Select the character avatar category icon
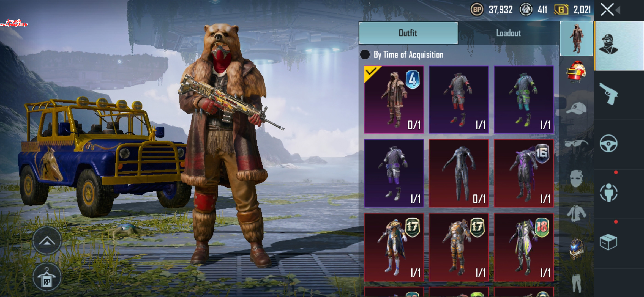The height and width of the screenshot is (297, 644). pyautogui.click(x=609, y=44)
